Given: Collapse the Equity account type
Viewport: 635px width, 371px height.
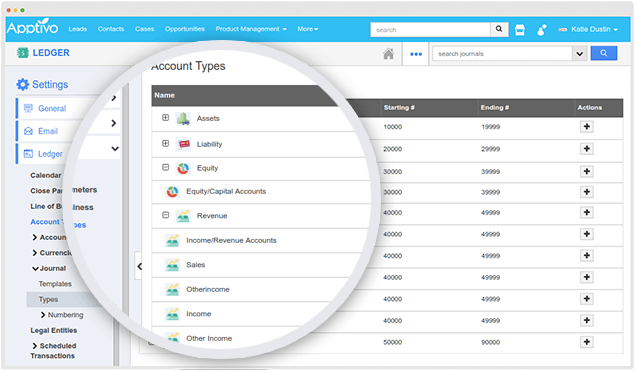Looking at the screenshot, I should coord(165,167).
